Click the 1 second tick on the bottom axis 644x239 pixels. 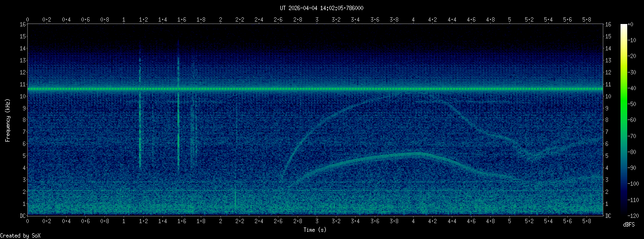coord(124,221)
